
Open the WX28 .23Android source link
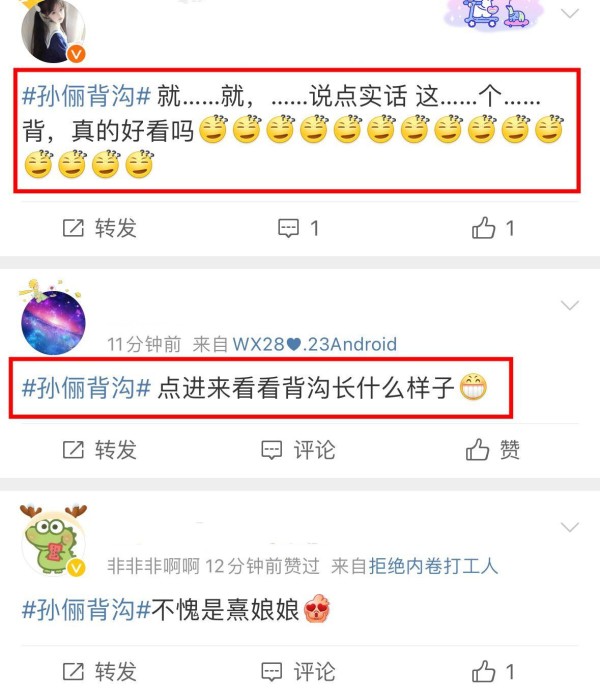click(315, 344)
